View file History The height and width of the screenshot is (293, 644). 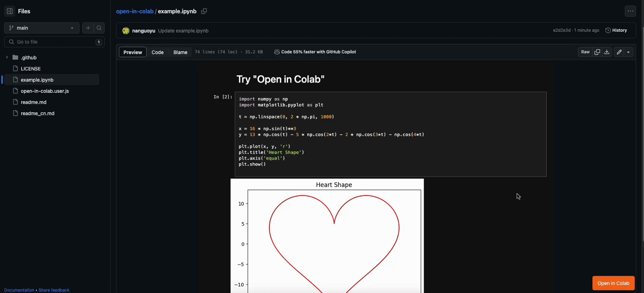pos(616,31)
